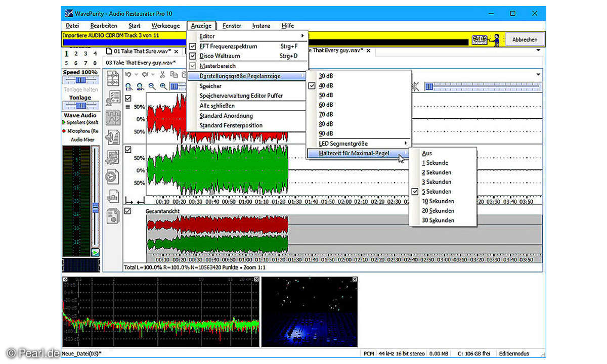Click the Copy icon in editor toolbar
The height and width of the screenshot is (364, 607).
click(x=174, y=75)
